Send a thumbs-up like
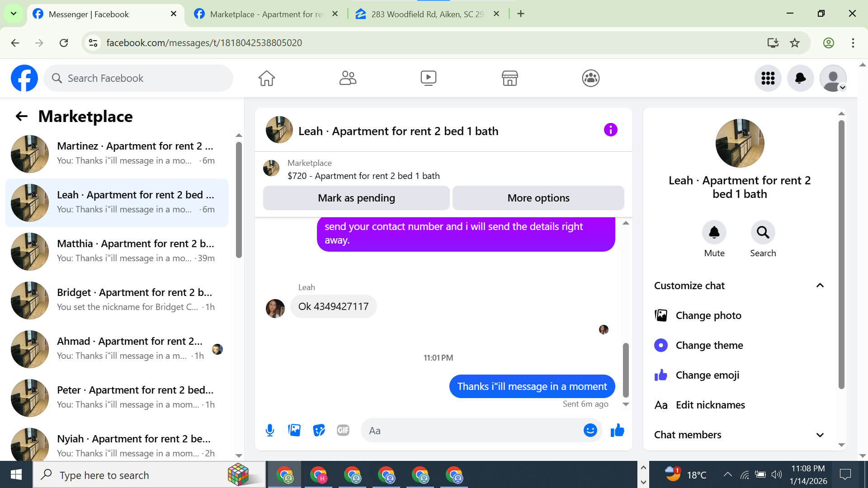Screen dimensions: 868x488 click(x=617, y=430)
